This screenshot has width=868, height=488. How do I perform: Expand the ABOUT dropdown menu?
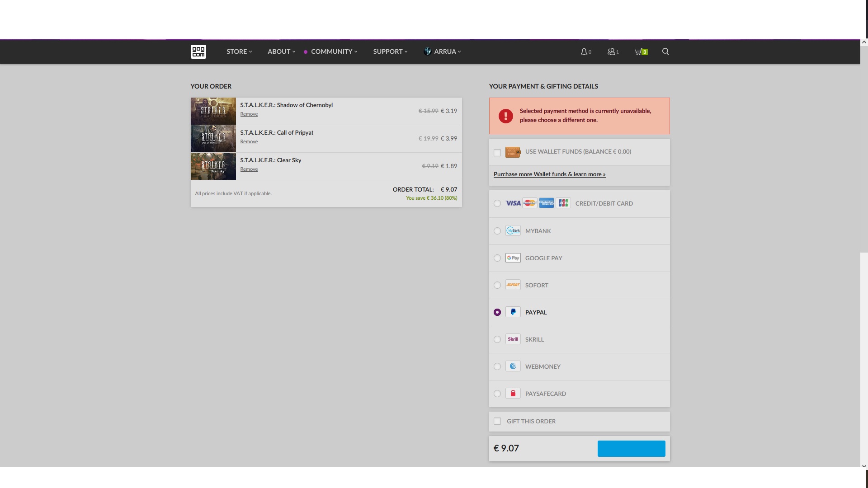281,52
